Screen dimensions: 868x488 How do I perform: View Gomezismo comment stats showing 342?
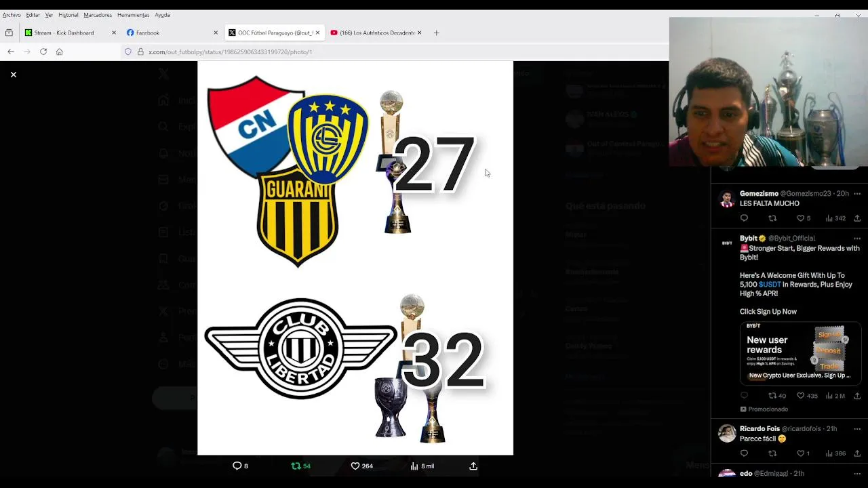coord(835,218)
